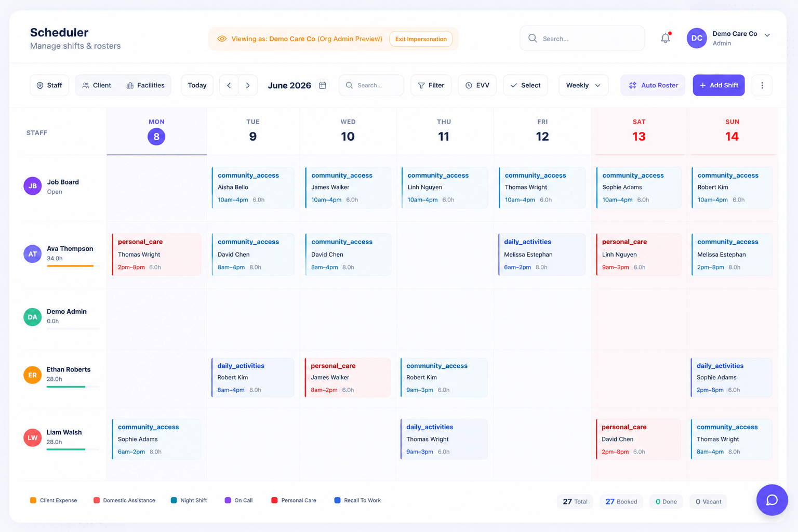Click the 0 Done counter
Viewport: 798px width, 532px height.
666,501
